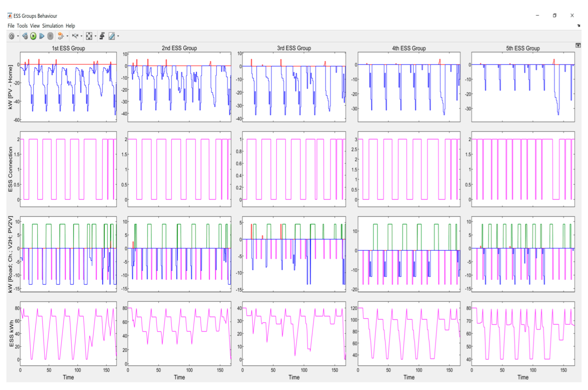Screen dimensions: 588x390
Task: Click the Step Back toolbar icon
Action: [x=25, y=36]
